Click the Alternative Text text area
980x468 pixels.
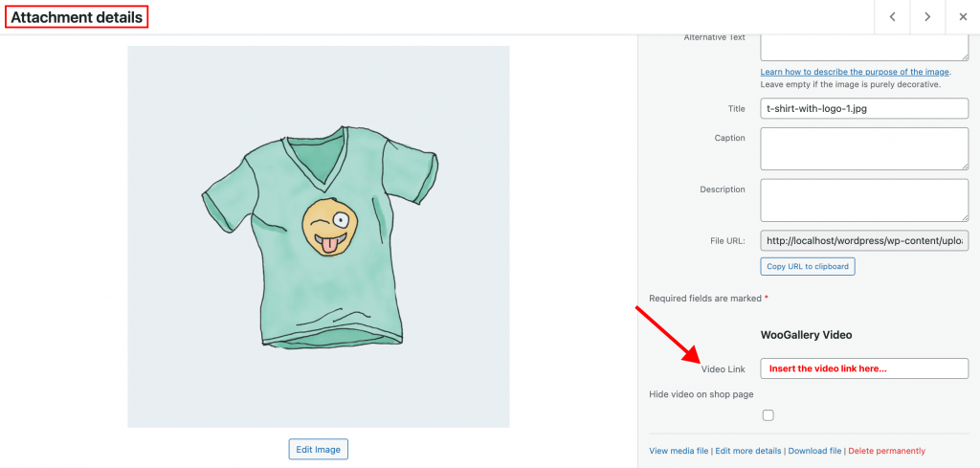pyautogui.click(x=864, y=47)
